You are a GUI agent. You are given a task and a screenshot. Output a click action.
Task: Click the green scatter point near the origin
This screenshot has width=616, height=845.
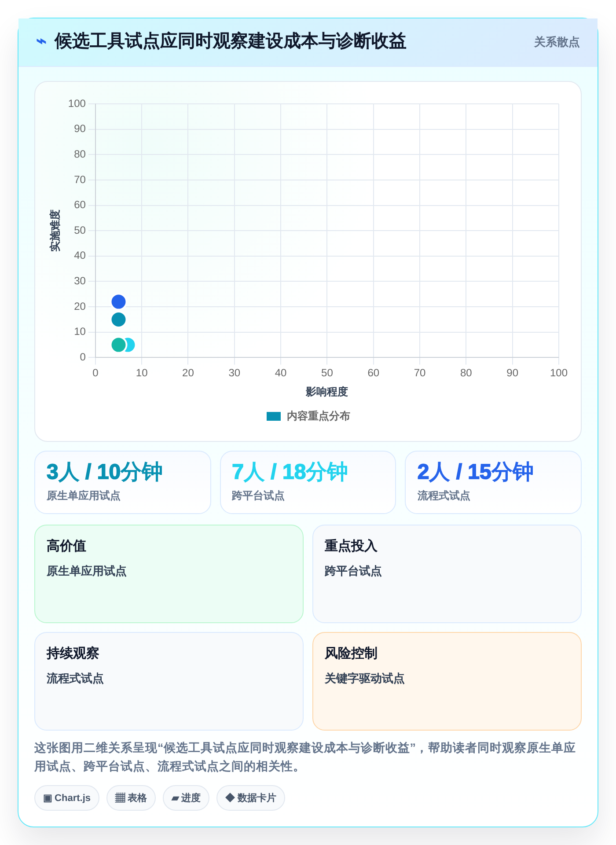click(118, 345)
